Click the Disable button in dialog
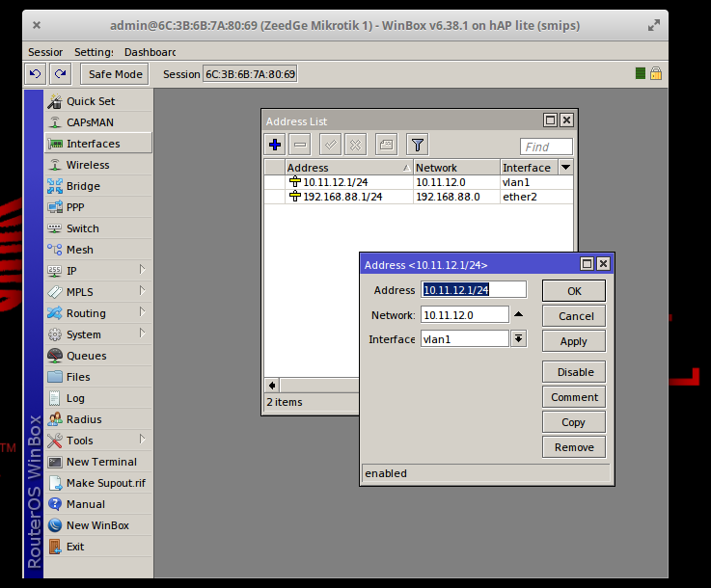711x588 pixels. point(574,372)
